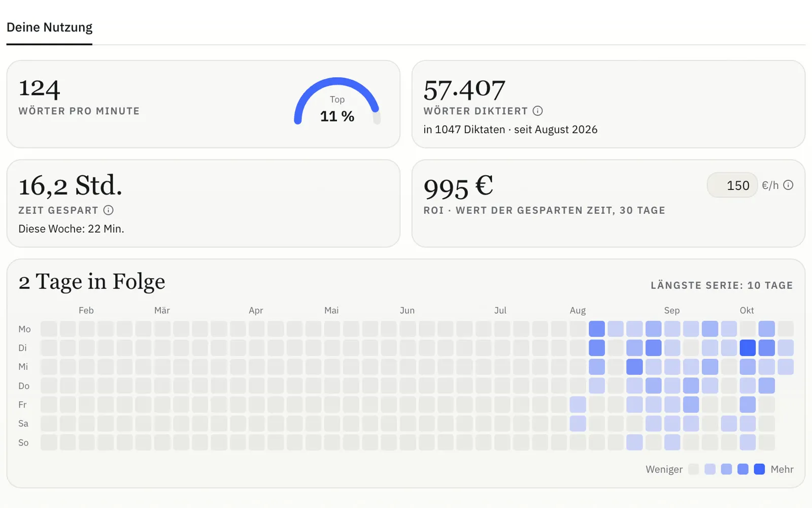Image resolution: width=812 pixels, height=508 pixels.
Task: Click 'Diese Woche: 22 Min.' text
Action: [71, 229]
